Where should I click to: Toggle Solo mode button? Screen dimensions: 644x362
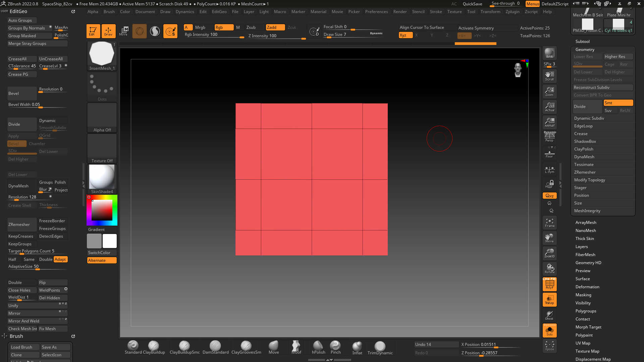pyautogui.click(x=549, y=331)
